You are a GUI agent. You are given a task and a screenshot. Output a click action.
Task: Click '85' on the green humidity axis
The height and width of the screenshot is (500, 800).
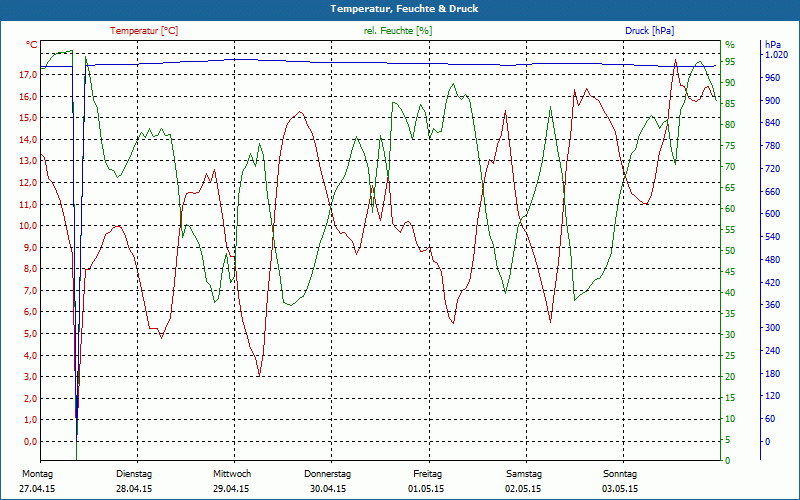click(x=730, y=104)
